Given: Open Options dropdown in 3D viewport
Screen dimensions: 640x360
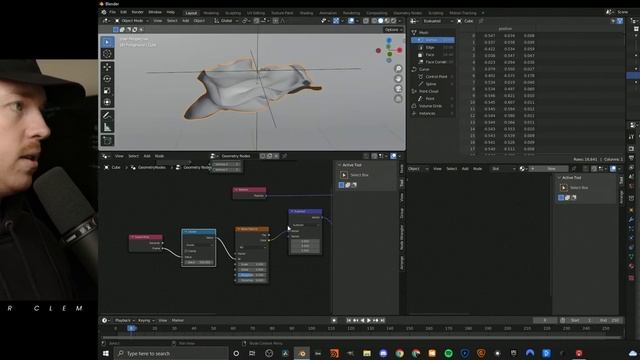Looking at the screenshot, I should pos(393,30).
